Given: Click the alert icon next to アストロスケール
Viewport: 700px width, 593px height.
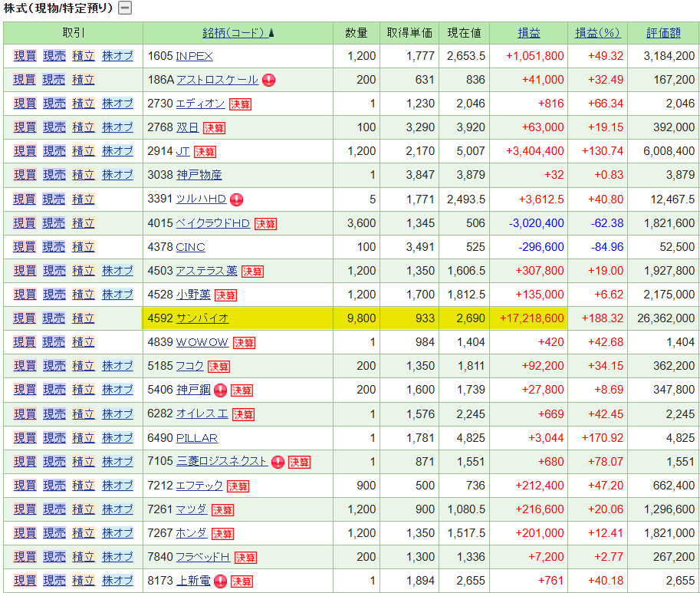Looking at the screenshot, I should [x=268, y=80].
